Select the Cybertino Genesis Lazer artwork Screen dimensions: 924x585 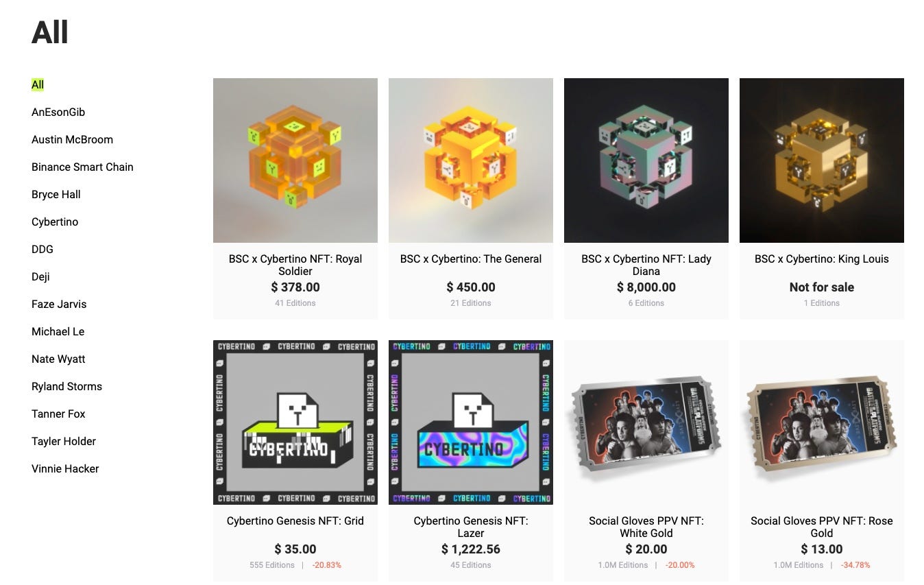(471, 422)
